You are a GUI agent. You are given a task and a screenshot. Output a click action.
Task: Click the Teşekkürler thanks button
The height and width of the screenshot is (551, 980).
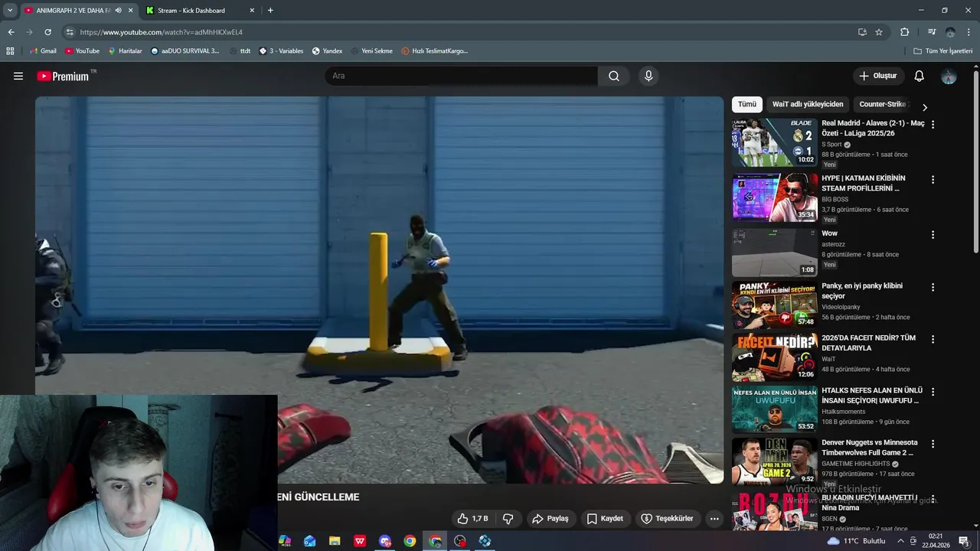point(667,518)
